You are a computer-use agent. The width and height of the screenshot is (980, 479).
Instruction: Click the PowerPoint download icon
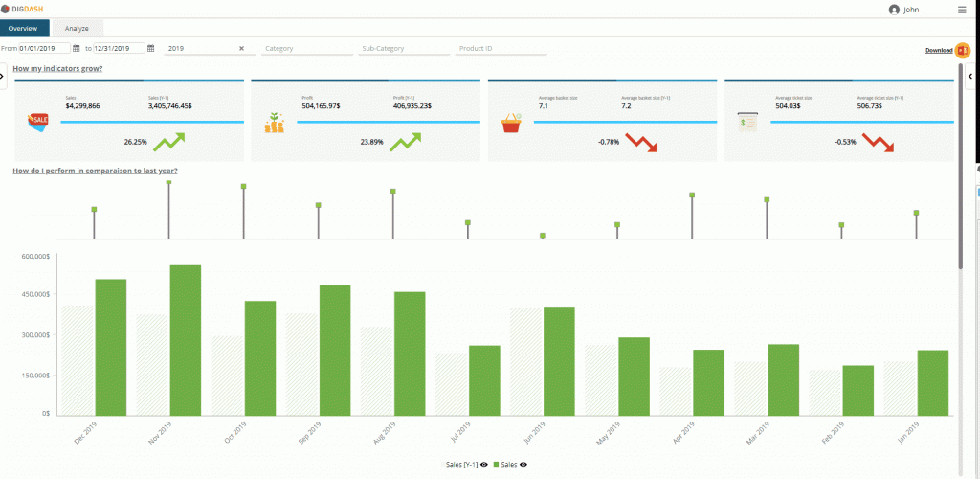pyautogui.click(x=963, y=50)
